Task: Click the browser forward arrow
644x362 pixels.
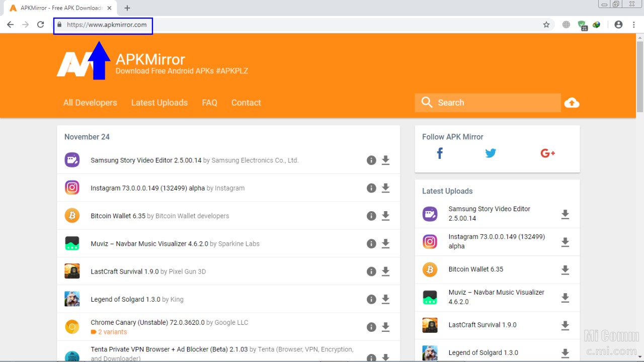Action: pos(25,25)
